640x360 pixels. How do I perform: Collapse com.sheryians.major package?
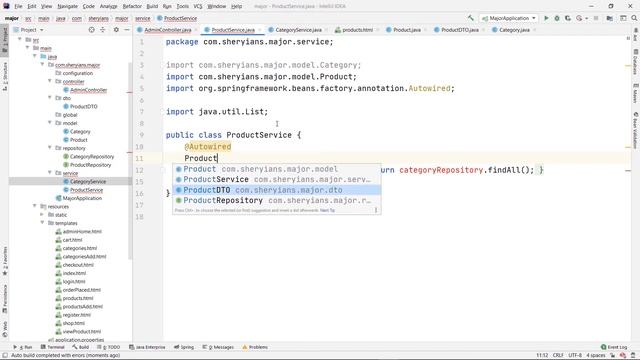(x=42, y=64)
